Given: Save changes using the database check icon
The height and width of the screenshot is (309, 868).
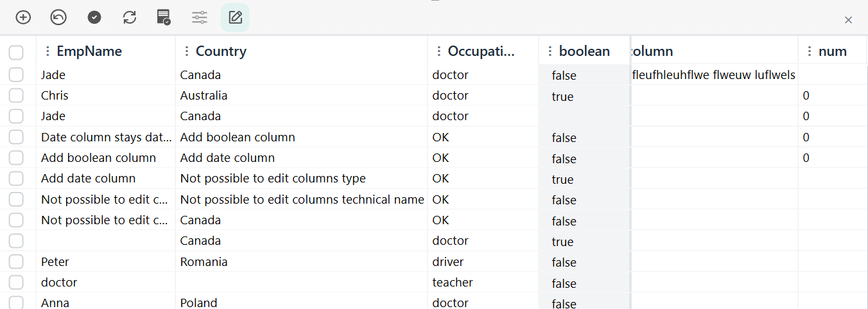Looking at the screenshot, I should (164, 17).
